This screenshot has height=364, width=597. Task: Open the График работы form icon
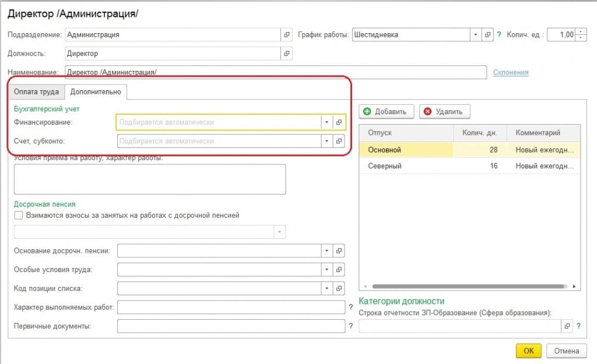pos(489,35)
